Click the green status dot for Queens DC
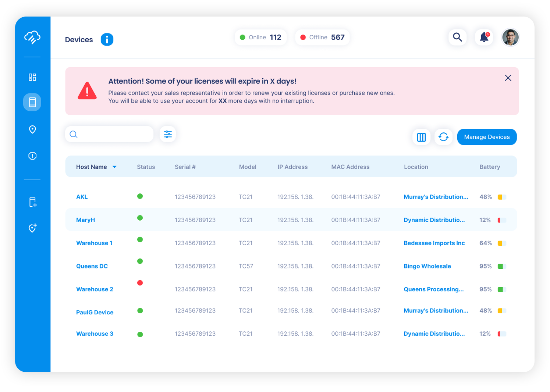The image size is (550, 392). 140,261
